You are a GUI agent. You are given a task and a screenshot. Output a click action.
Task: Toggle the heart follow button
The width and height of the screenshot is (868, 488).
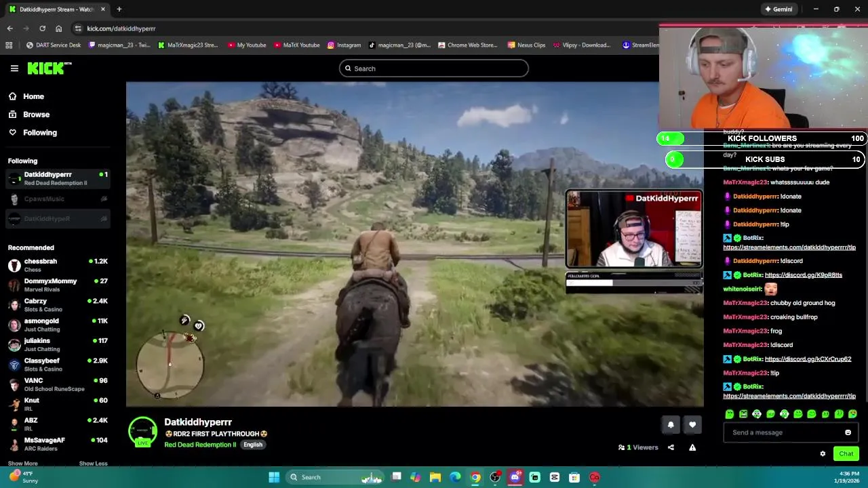(x=692, y=425)
